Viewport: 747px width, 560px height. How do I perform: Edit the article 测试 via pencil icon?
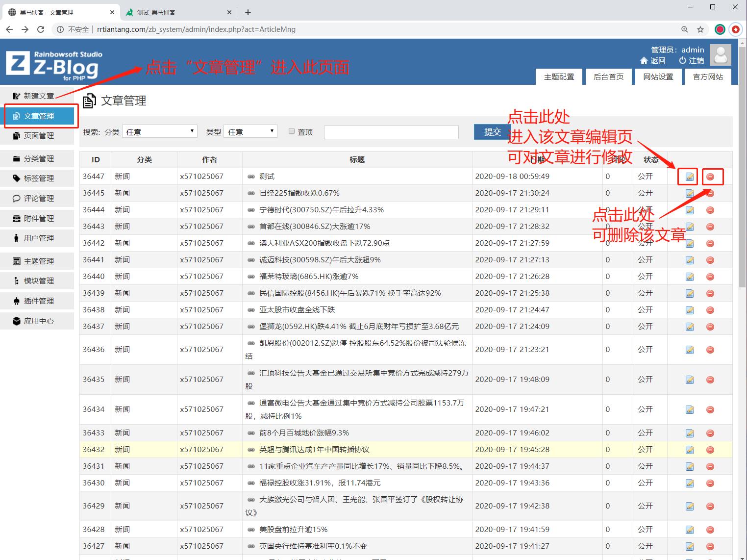[x=690, y=177]
